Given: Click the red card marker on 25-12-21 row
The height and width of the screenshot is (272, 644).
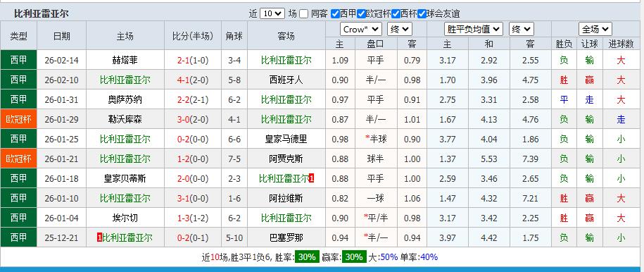Looking at the screenshot, I should click(x=99, y=238).
